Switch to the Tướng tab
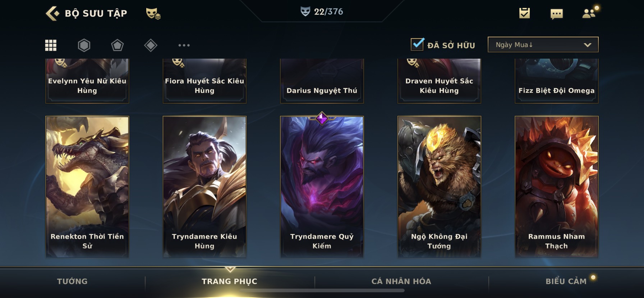Image resolution: width=644 pixels, height=298 pixels. point(72,281)
